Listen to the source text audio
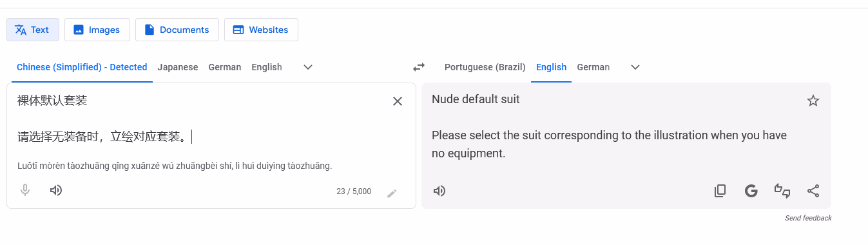 [56, 190]
